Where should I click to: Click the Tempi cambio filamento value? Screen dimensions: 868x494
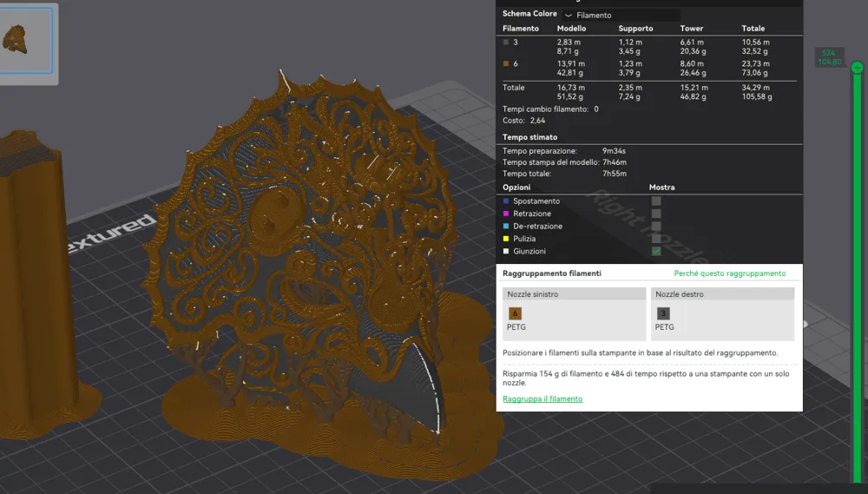point(596,109)
